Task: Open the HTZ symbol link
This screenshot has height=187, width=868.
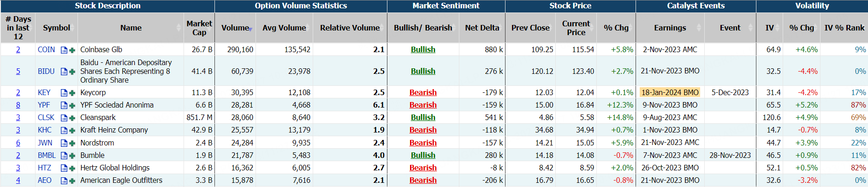Action: (44, 168)
